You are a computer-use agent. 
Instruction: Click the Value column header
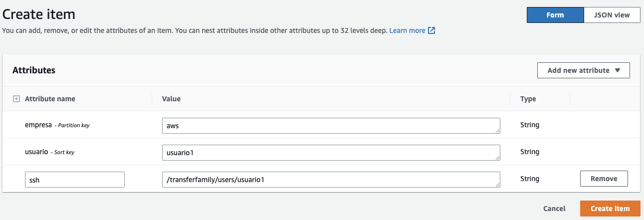point(171,99)
